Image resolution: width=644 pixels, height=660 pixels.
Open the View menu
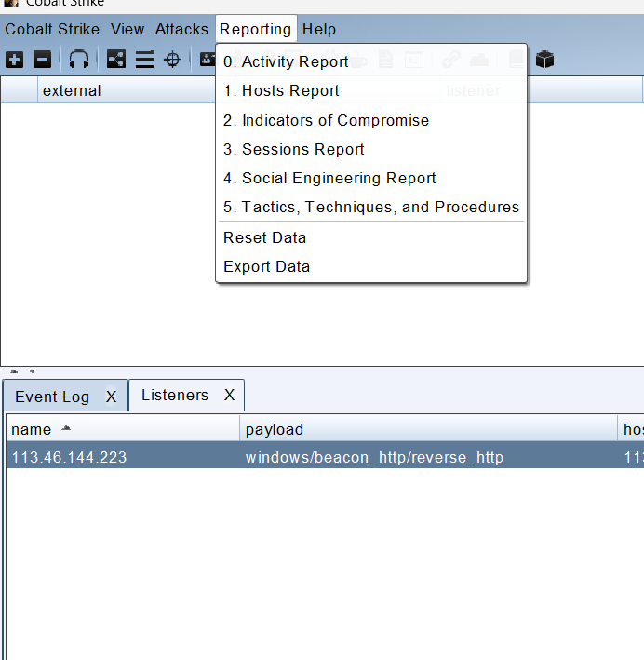(x=127, y=29)
